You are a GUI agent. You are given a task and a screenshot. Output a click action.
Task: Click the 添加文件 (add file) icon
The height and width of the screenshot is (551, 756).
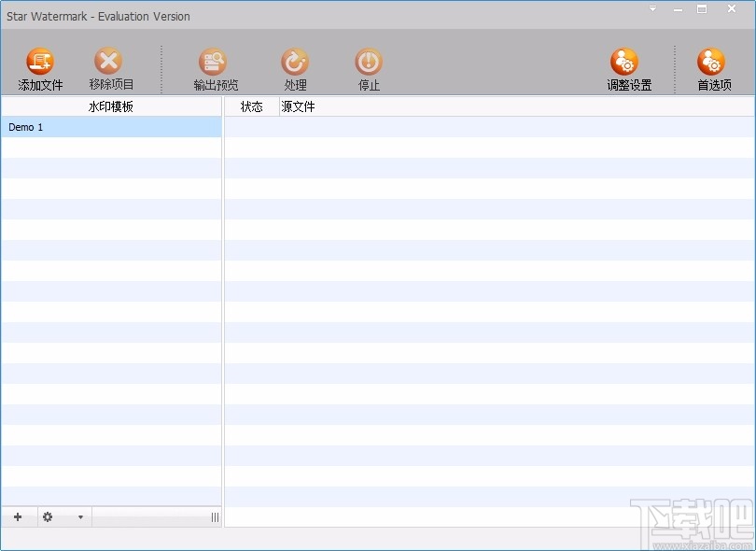pyautogui.click(x=40, y=61)
